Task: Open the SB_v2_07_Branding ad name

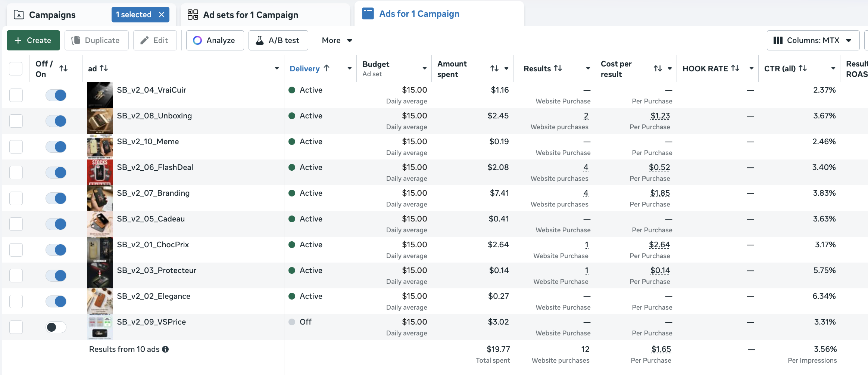Action: click(x=153, y=193)
